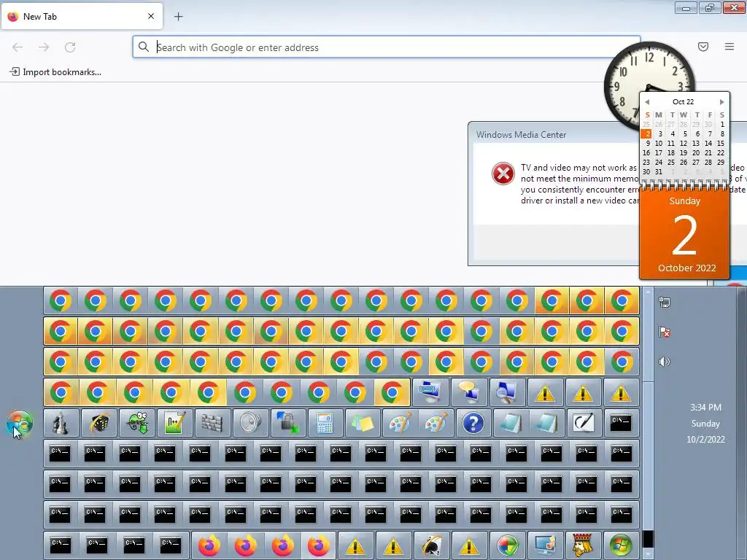Open Chess Titans from the taskbar

pyautogui.click(x=61, y=423)
